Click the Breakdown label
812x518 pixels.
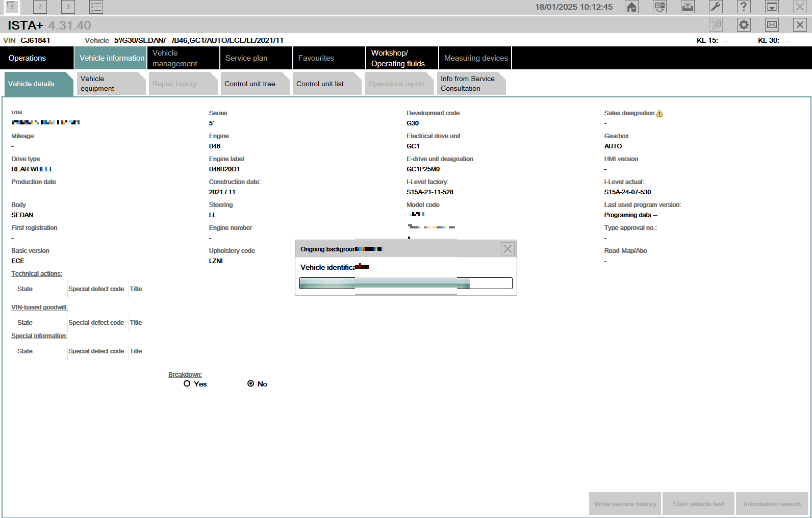(x=185, y=375)
